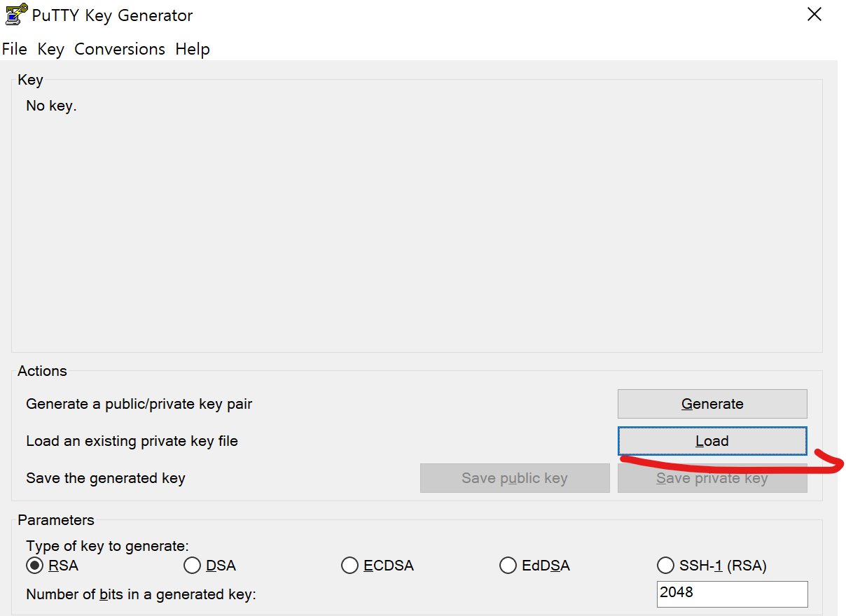846x616 pixels.
Task: Click 'Type of key to generate:' label
Action: click(x=107, y=546)
